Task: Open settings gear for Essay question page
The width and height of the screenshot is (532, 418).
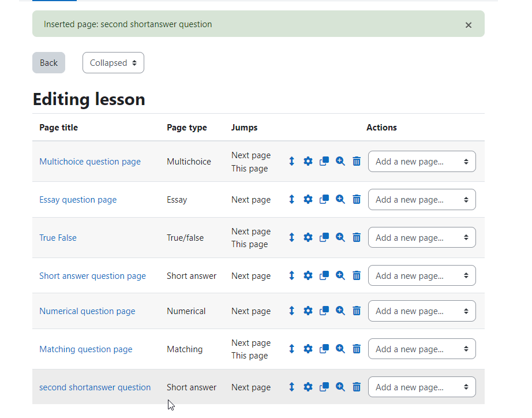Action: [x=308, y=199]
